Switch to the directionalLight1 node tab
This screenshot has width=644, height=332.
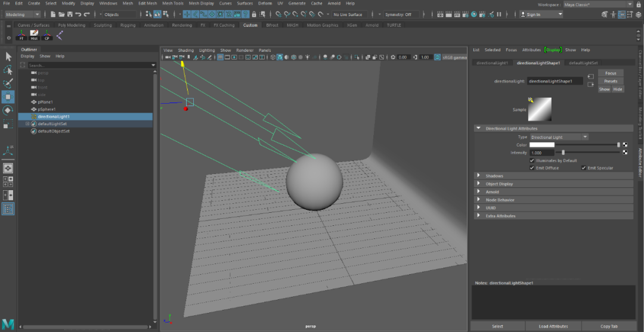pos(492,63)
